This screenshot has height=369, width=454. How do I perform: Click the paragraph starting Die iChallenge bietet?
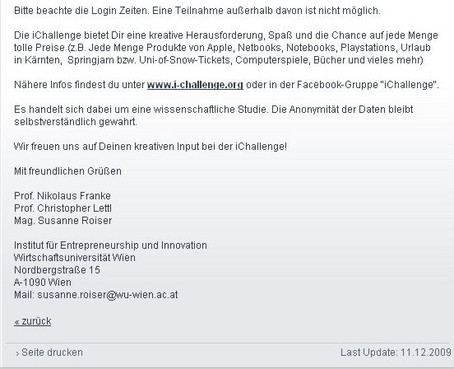pyautogui.click(x=226, y=48)
